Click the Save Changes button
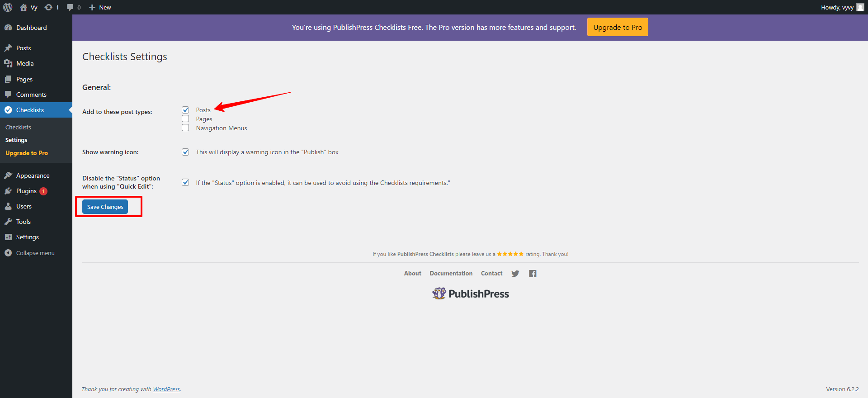This screenshot has width=868, height=398. click(105, 207)
